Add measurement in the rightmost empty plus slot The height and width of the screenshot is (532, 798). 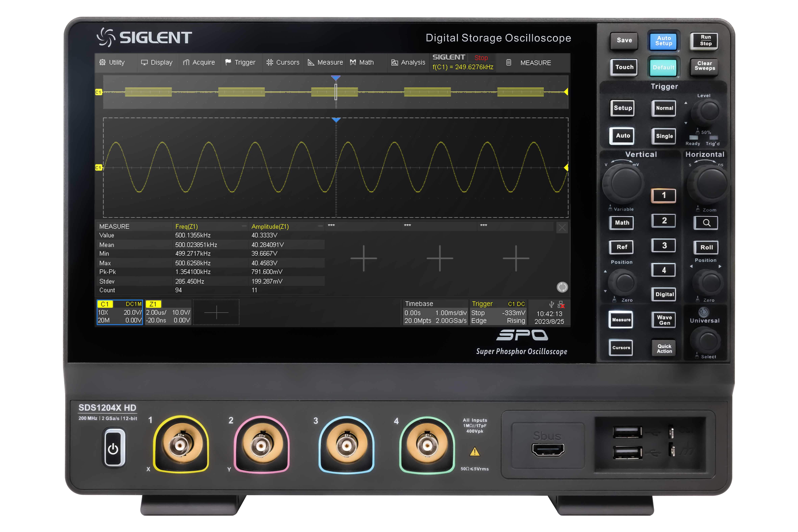[x=516, y=258]
